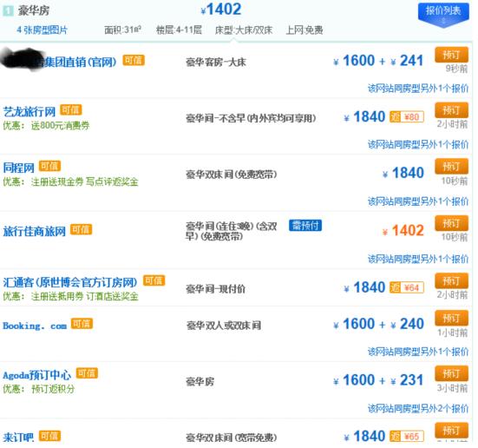The width and height of the screenshot is (478, 448).
Task: Expand 另外1个报价 under 旅行佳商旅网 row
Action: point(418,259)
